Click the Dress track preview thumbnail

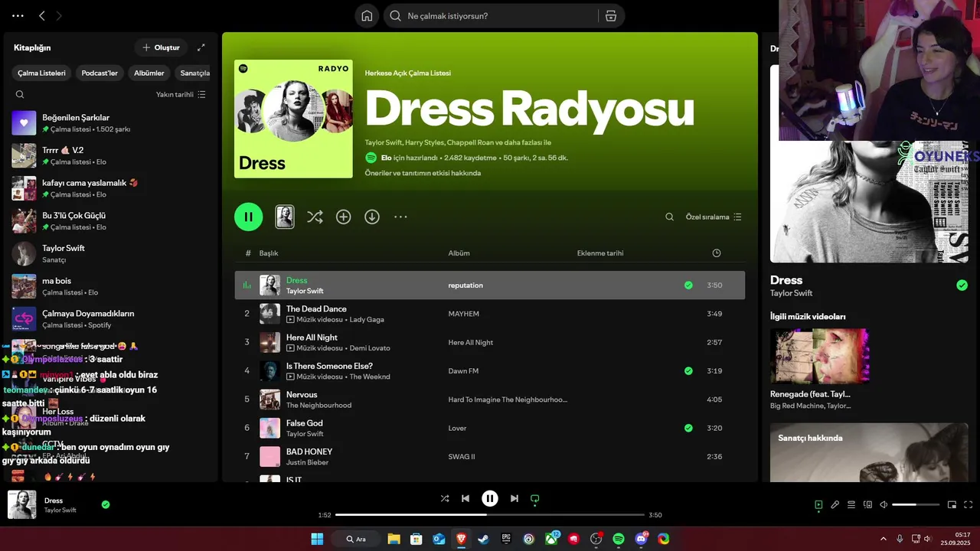[x=285, y=217]
